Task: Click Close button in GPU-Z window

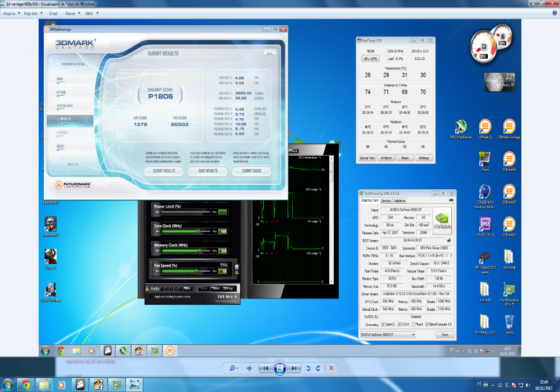Action: coord(445,335)
